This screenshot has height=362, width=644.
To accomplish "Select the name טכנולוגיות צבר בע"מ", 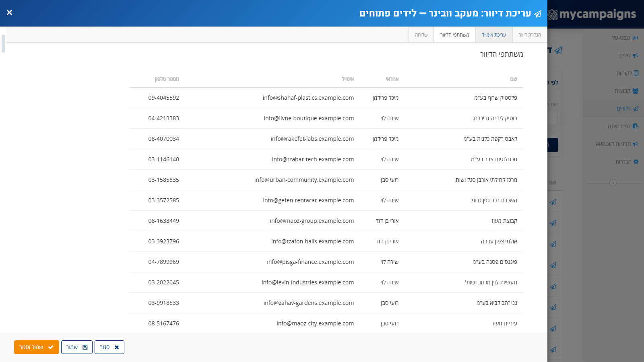I will [494, 159].
